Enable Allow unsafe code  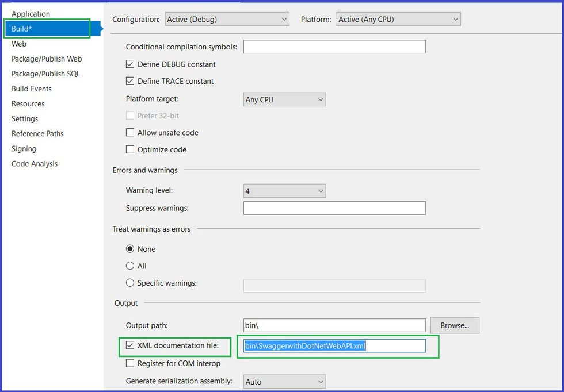click(130, 132)
